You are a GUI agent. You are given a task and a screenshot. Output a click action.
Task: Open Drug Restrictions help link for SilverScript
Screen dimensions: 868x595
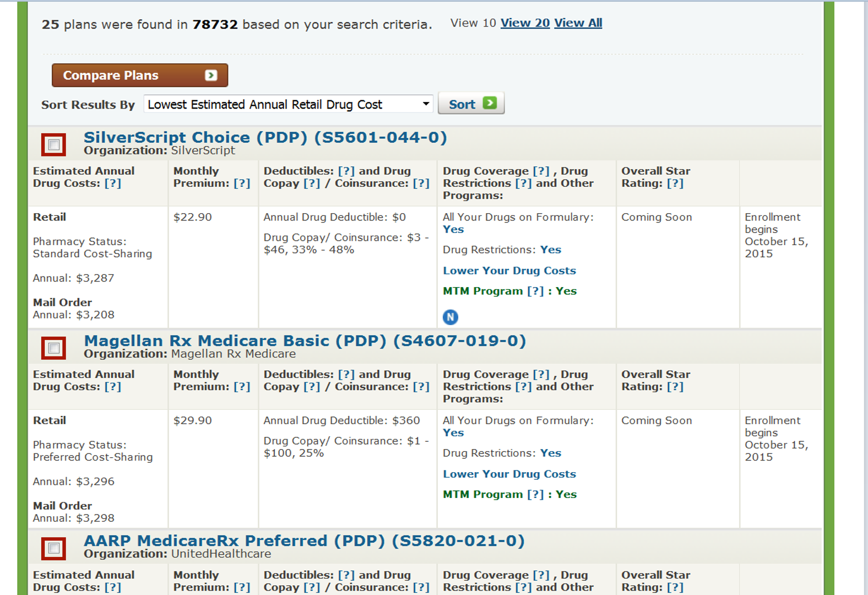[523, 183]
